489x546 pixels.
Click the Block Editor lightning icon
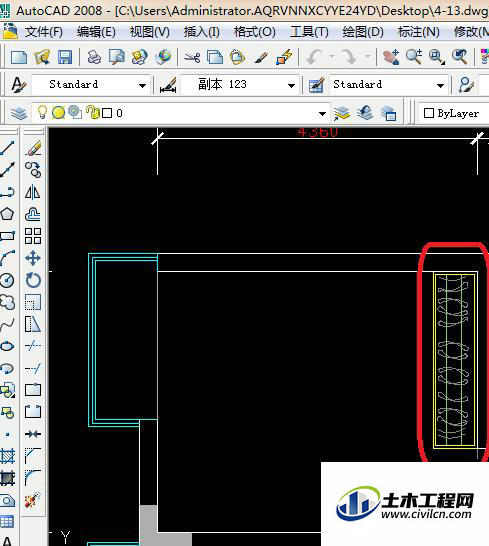click(284, 57)
